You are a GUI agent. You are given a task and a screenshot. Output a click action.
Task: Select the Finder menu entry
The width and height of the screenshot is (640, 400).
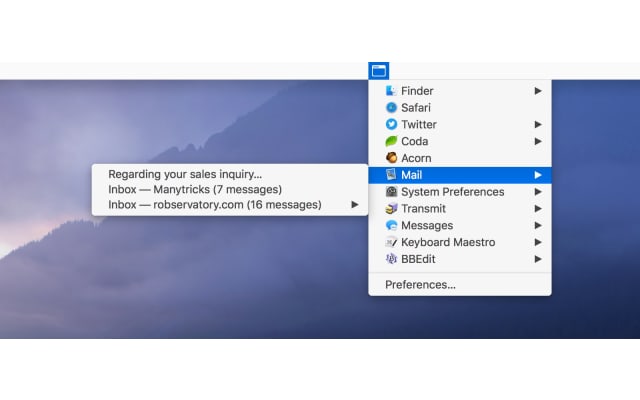tap(460, 91)
